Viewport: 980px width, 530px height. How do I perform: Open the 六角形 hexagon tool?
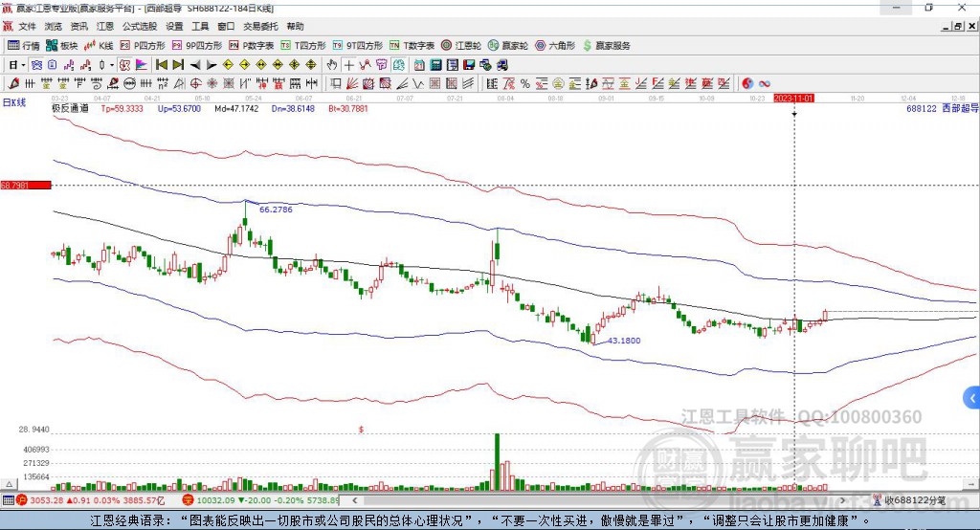pyautogui.click(x=555, y=46)
